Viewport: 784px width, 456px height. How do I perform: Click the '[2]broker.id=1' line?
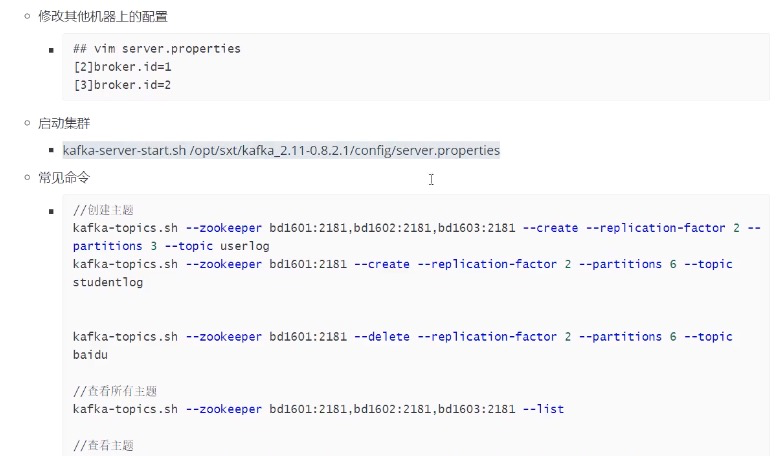115,67
